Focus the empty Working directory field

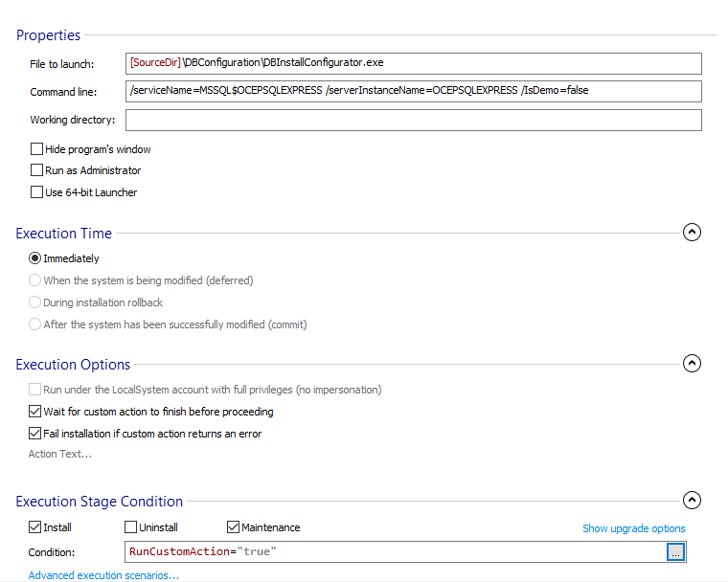coord(412,120)
